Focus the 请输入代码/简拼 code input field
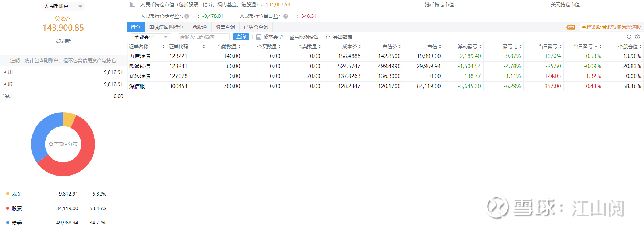The width and height of the screenshot is (644, 228). pos(203,37)
